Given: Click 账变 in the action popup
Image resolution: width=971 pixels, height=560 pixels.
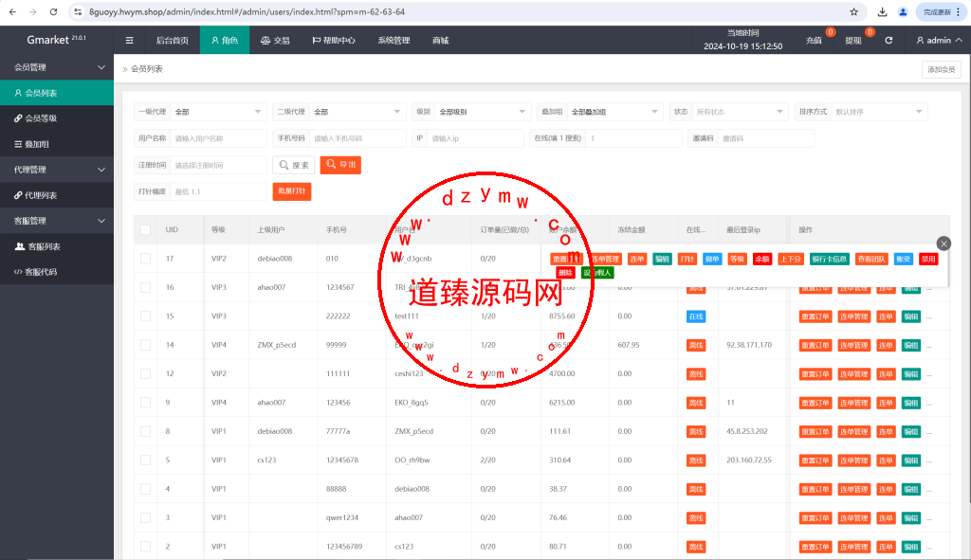Looking at the screenshot, I should 904,260.
